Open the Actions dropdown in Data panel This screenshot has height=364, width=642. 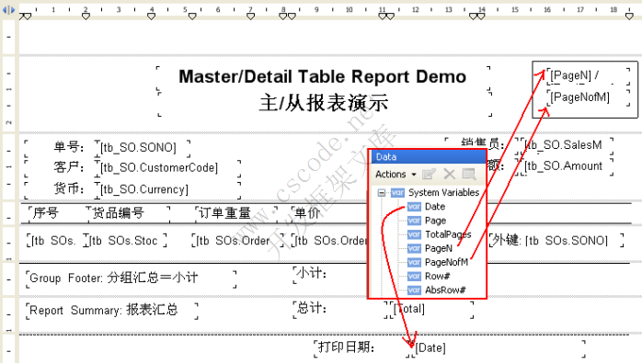pos(396,175)
